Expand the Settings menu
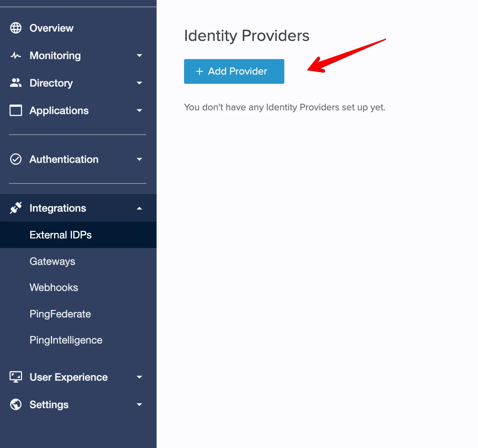The image size is (478, 448). point(140,404)
